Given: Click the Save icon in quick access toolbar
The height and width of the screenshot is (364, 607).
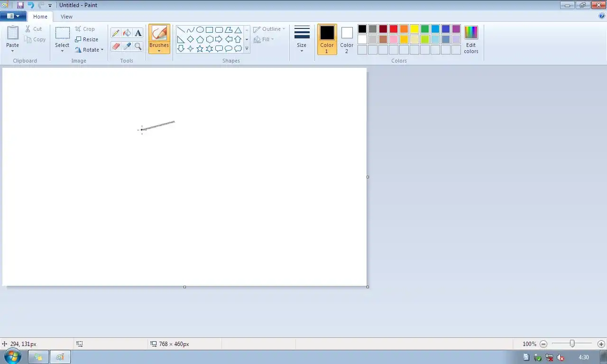Looking at the screenshot, I should [x=20, y=5].
